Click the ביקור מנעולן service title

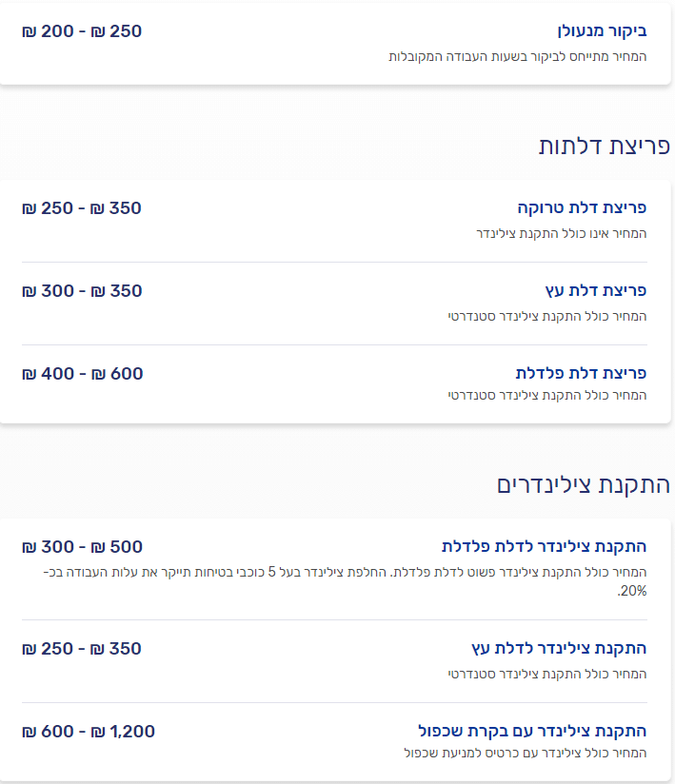(x=602, y=31)
